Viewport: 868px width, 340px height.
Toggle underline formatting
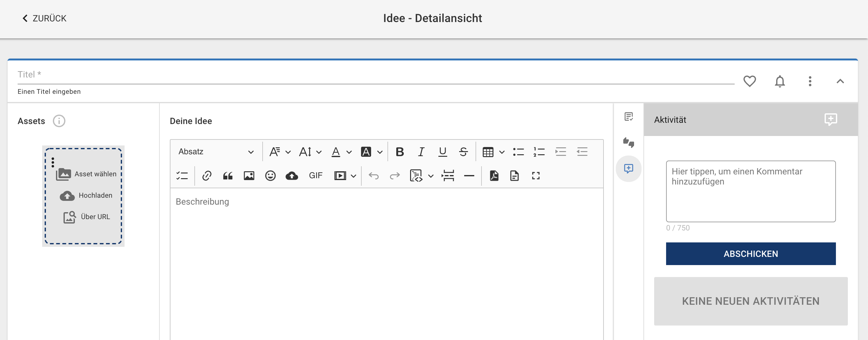pos(442,152)
